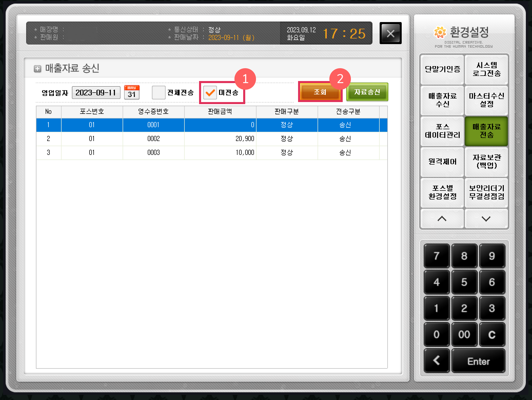Click the 환경설정 sun logo icon
Image resolution: width=532 pixels, height=400 pixels.
[x=440, y=32]
